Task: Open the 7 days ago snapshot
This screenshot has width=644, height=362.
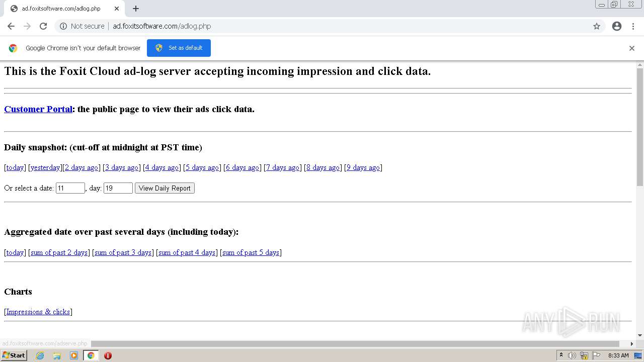Action: tap(283, 167)
